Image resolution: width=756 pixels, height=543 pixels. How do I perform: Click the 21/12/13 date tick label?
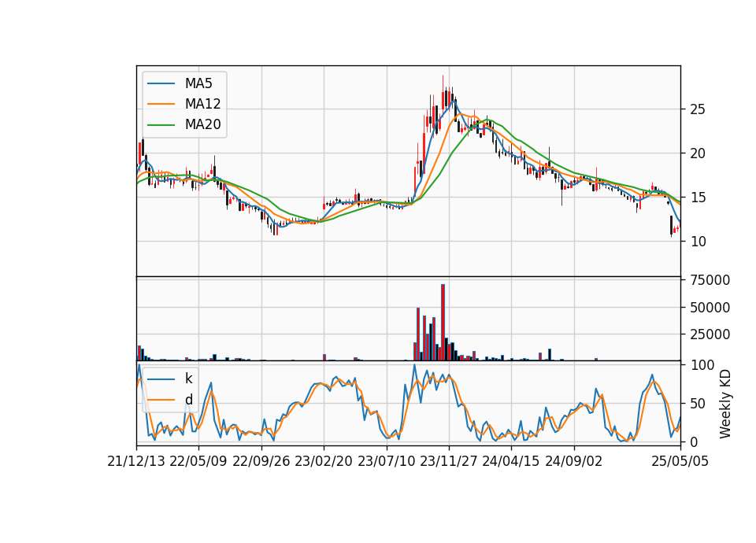point(136,461)
